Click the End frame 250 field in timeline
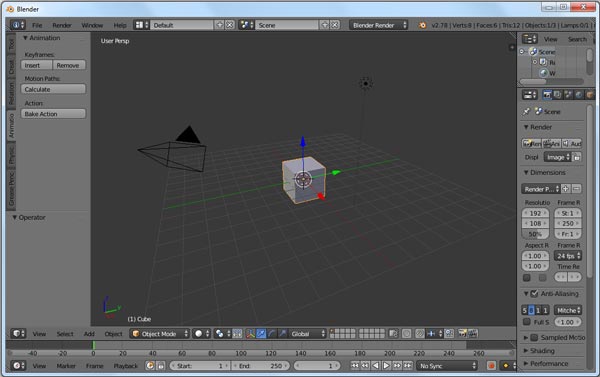This screenshot has width=600, height=377. point(261,366)
